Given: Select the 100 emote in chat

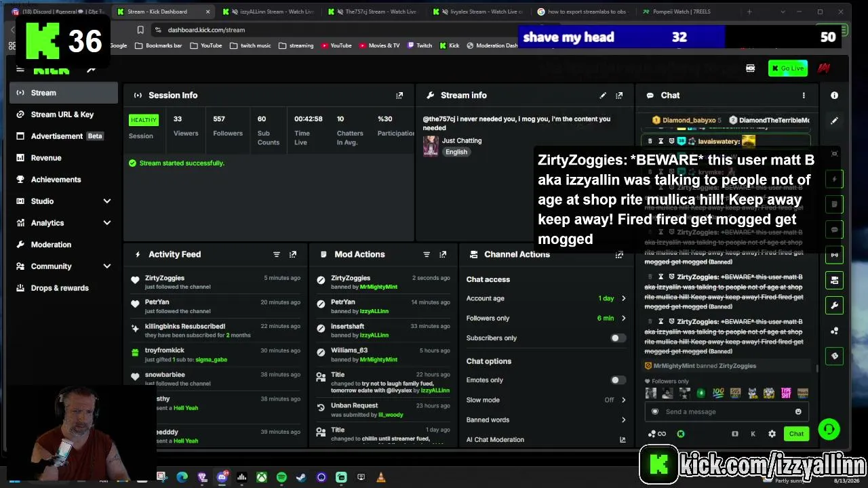Looking at the screenshot, I should [x=718, y=392].
